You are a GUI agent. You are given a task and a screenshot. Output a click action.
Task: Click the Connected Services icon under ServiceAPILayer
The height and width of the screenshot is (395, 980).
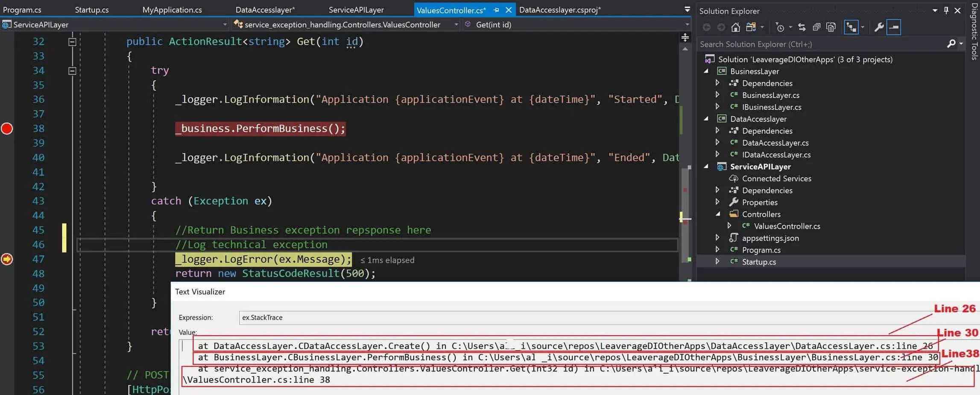click(x=733, y=179)
